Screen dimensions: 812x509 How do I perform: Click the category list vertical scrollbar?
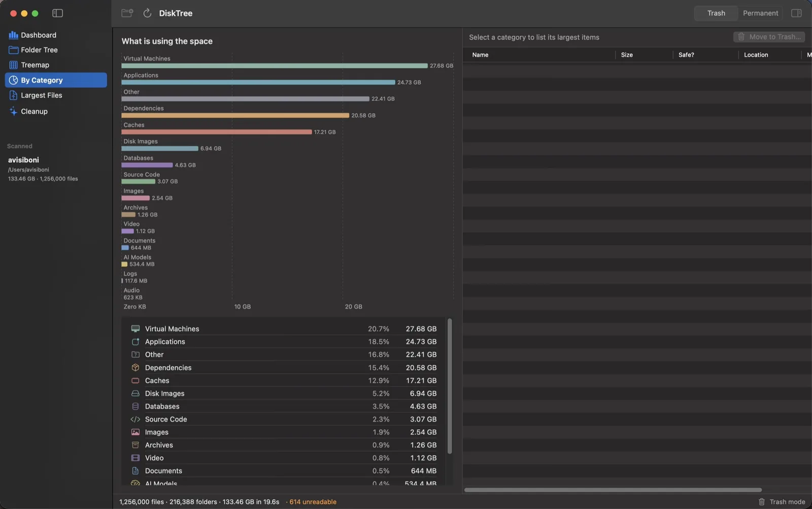tap(450, 386)
